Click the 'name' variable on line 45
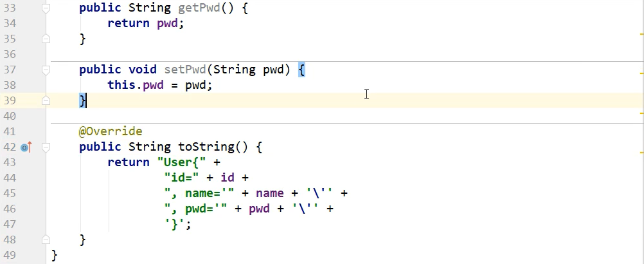 [270, 193]
